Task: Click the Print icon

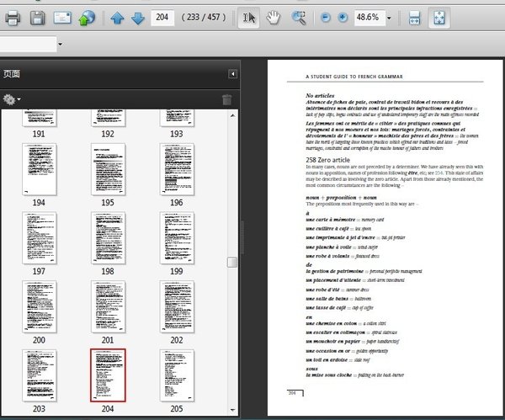Action: pyautogui.click(x=11, y=17)
